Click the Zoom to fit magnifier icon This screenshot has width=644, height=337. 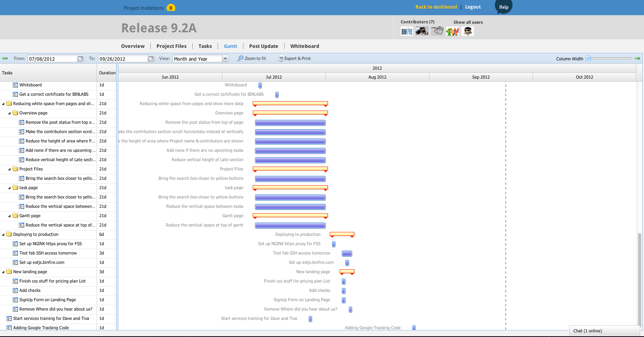241,58
